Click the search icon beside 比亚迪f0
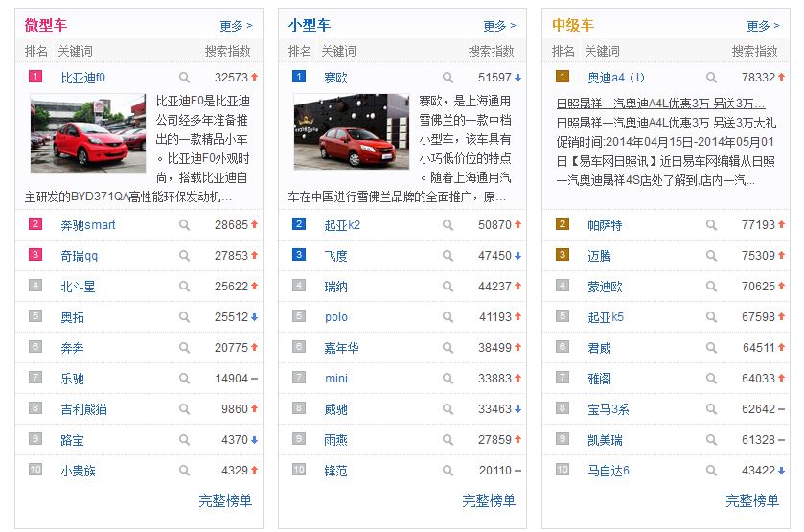 tap(184, 78)
